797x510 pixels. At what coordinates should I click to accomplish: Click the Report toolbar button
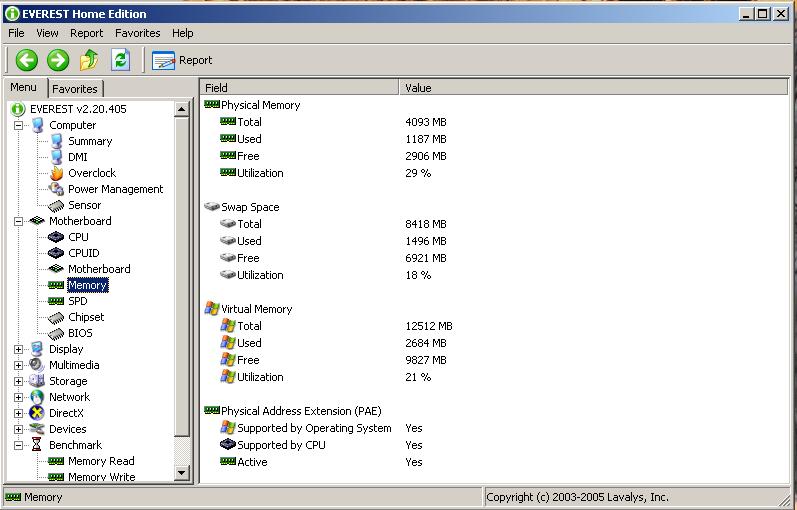tap(182, 61)
